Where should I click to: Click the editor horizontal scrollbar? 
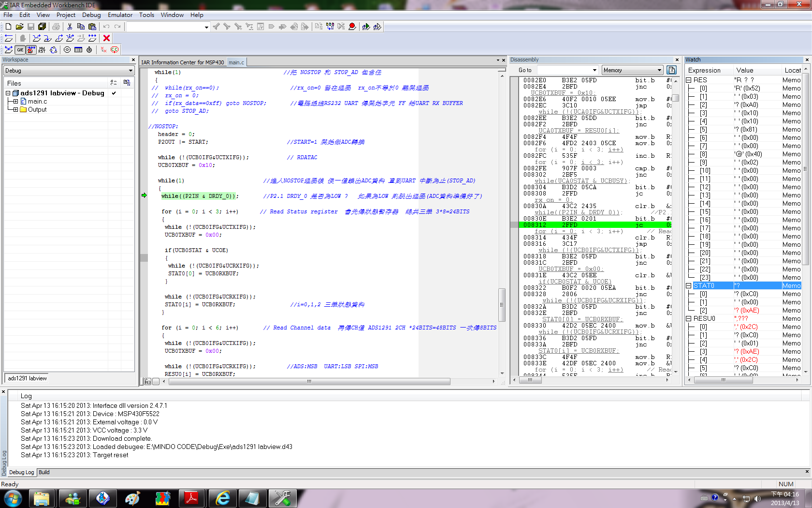point(309,382)
